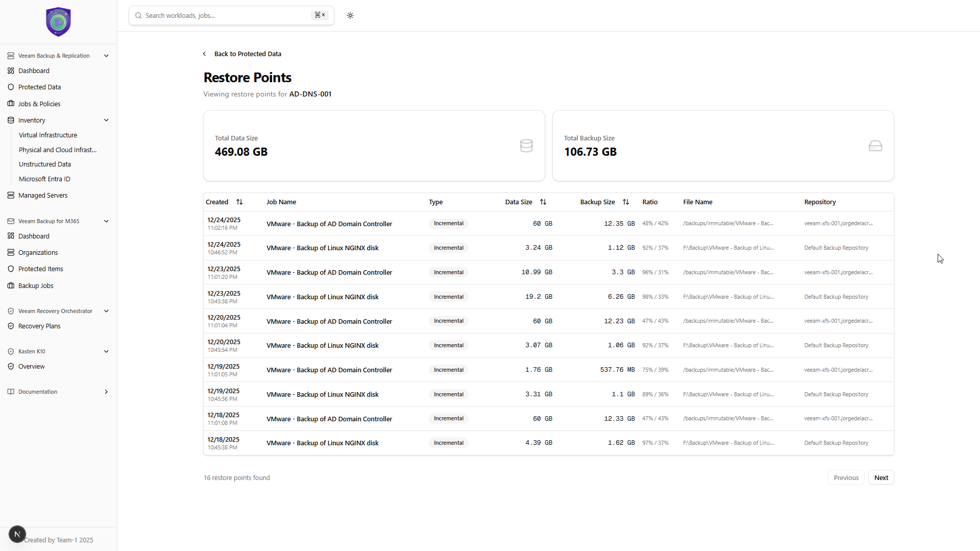The image size is (980, 551).
Task: Expand the Documentation section
Action: pos(106,392)
